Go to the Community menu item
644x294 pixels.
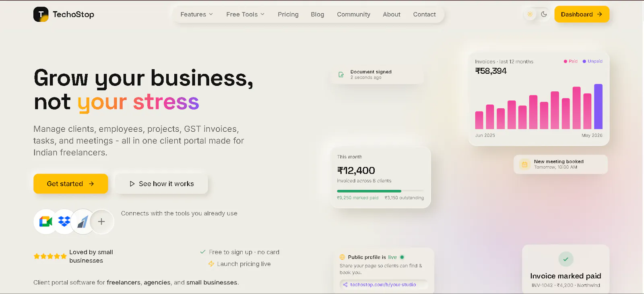click(x=353, y=14)
